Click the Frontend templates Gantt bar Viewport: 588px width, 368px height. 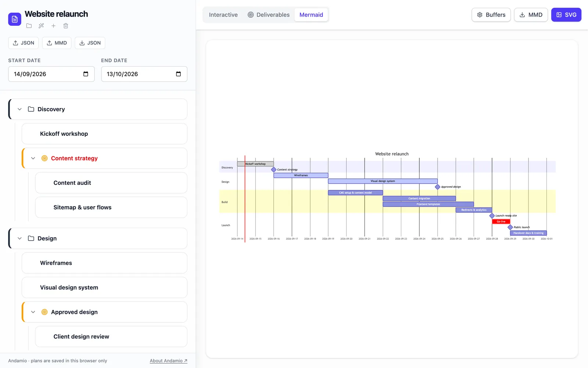428,204
